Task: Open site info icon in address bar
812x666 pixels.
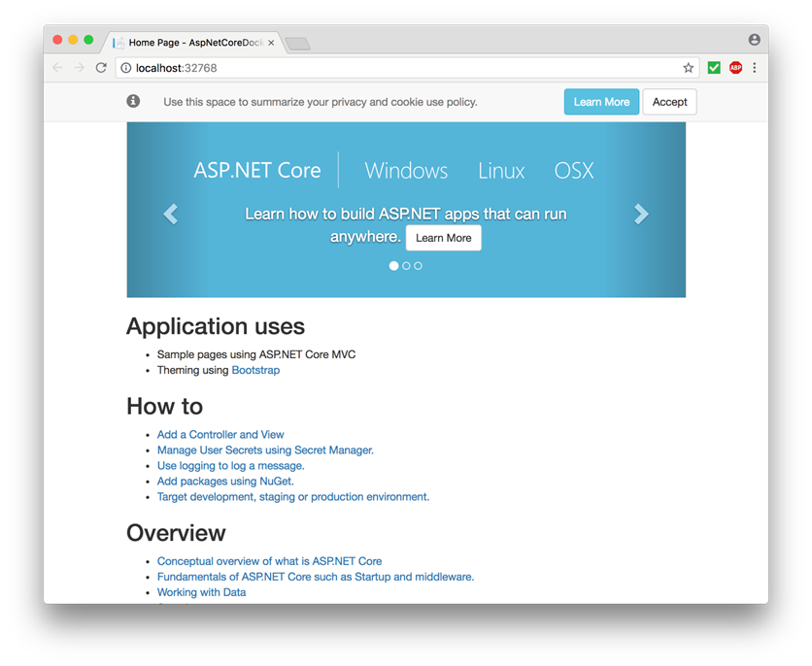Action: click(x=126, y=68)
